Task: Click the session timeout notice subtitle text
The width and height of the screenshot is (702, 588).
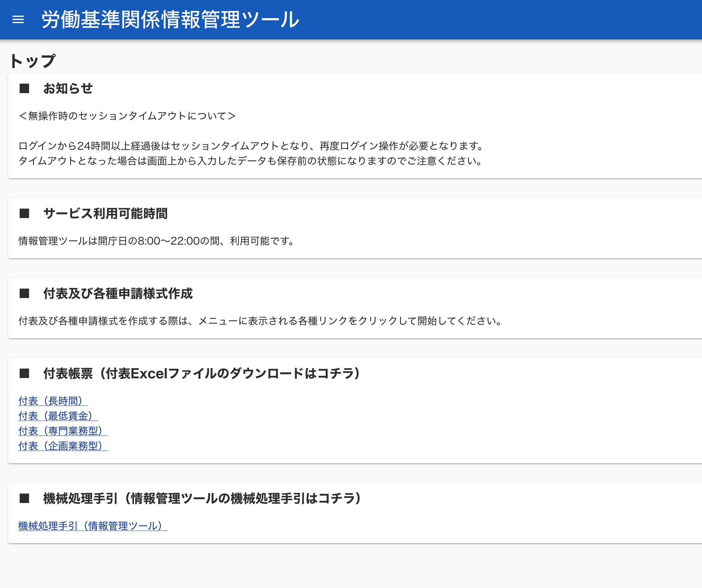Action: coord(127,116)
